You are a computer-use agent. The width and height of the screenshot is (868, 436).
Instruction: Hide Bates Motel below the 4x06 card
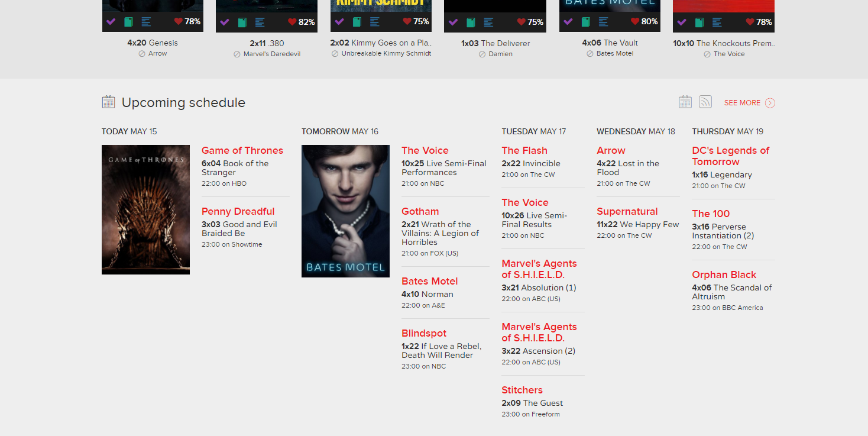pyautogui.click(x=590, y=53)
